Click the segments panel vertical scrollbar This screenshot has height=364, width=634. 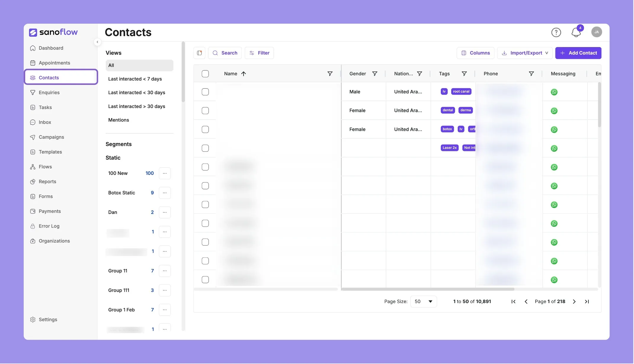point(183,72)
